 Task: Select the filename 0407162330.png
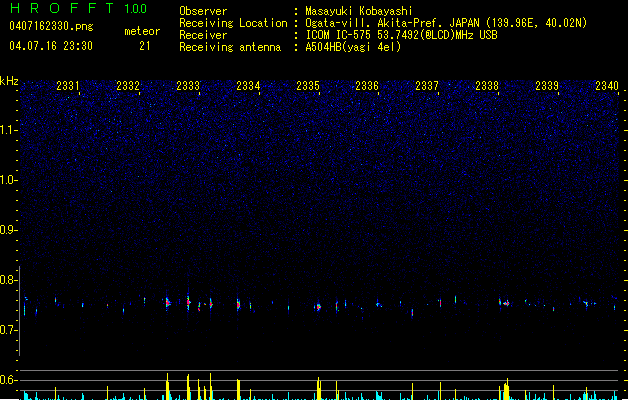[x=51, y=26]
